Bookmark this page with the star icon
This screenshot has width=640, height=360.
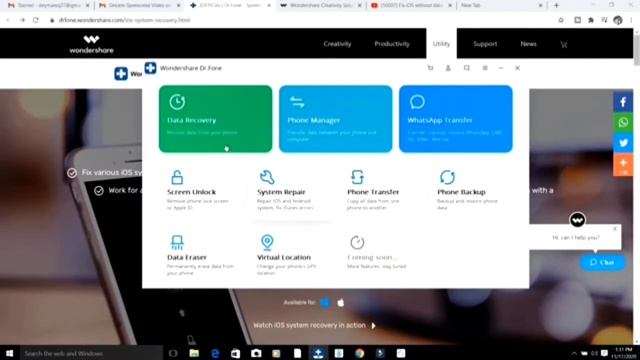point(561,20)
